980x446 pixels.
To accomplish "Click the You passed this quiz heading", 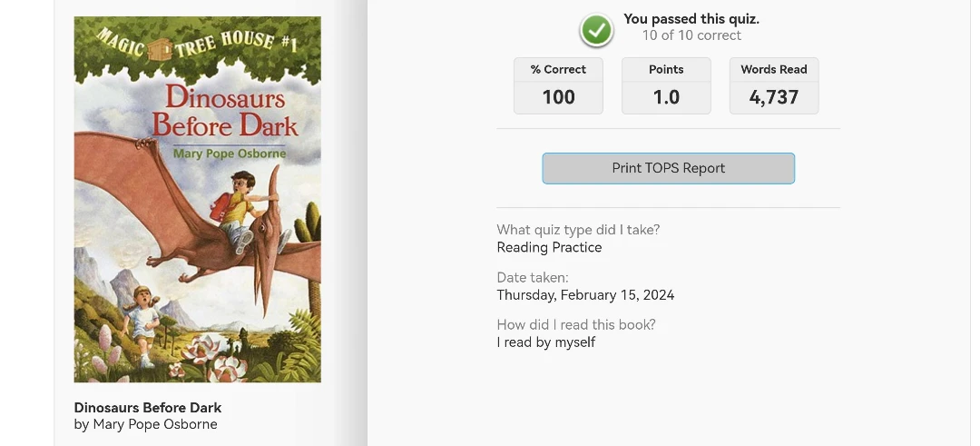I will tap(691, 19).
